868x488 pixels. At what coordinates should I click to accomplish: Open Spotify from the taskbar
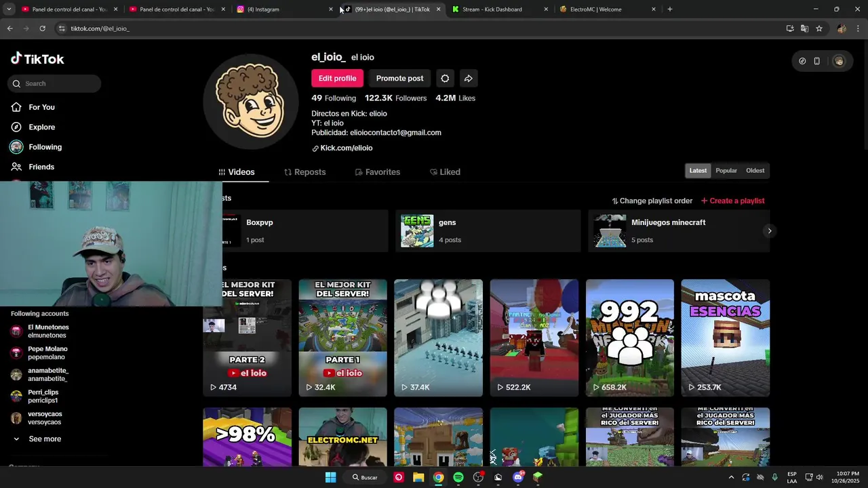coord(458,477)
